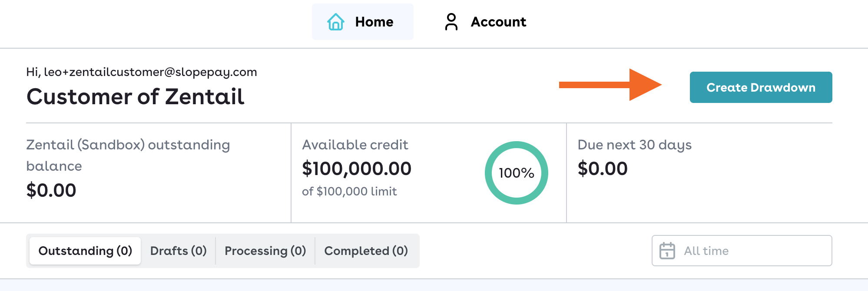This screenshot has height=291, width=868.
Task: Click the house icon in navigation
Action: pos(335,22)
